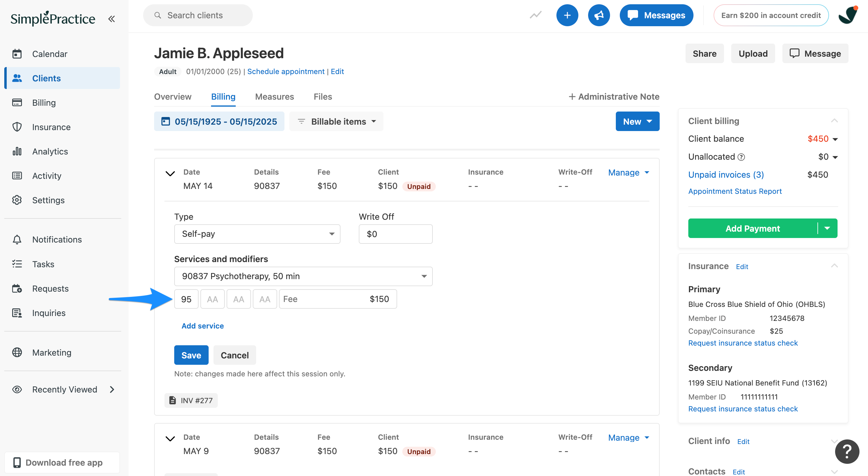Viewport: 868px width, 476px height.
Task: Add an Administrative Note
Action: pos(614,97)
